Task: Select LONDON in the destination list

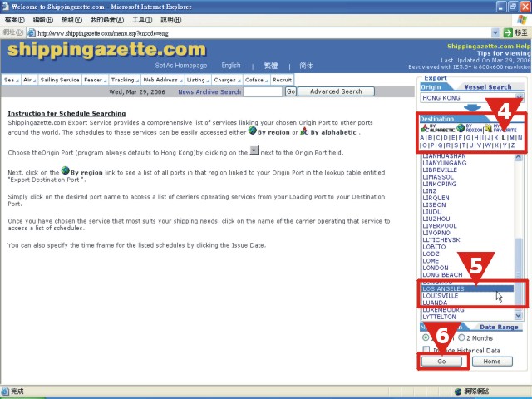Action: pyautogui.click(x=436, y=268)
